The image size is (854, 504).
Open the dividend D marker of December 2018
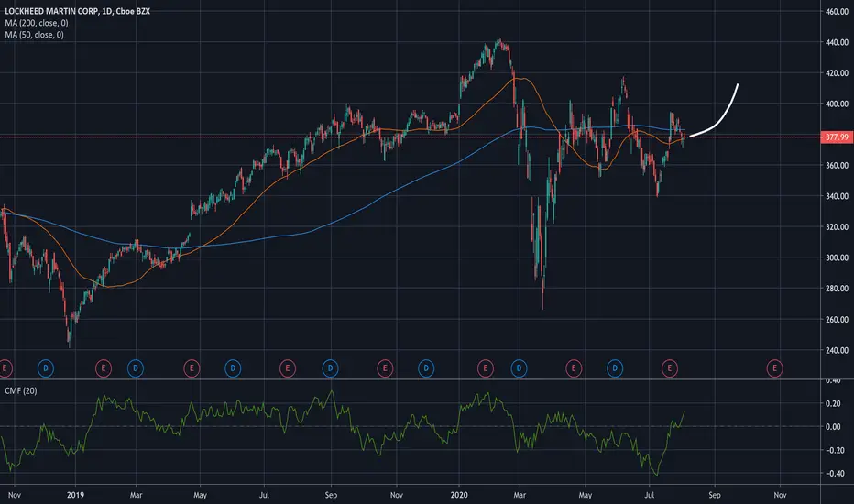[x=46, y=368]
